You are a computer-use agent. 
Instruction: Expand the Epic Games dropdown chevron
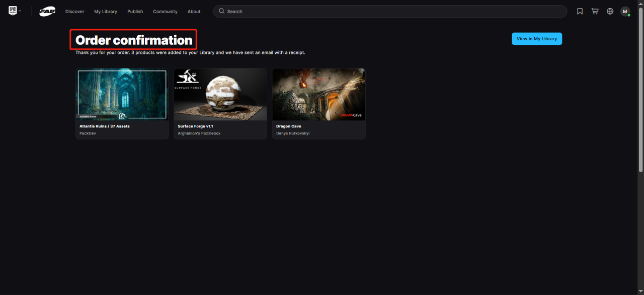pyautogui.click(x=20, y=11)
